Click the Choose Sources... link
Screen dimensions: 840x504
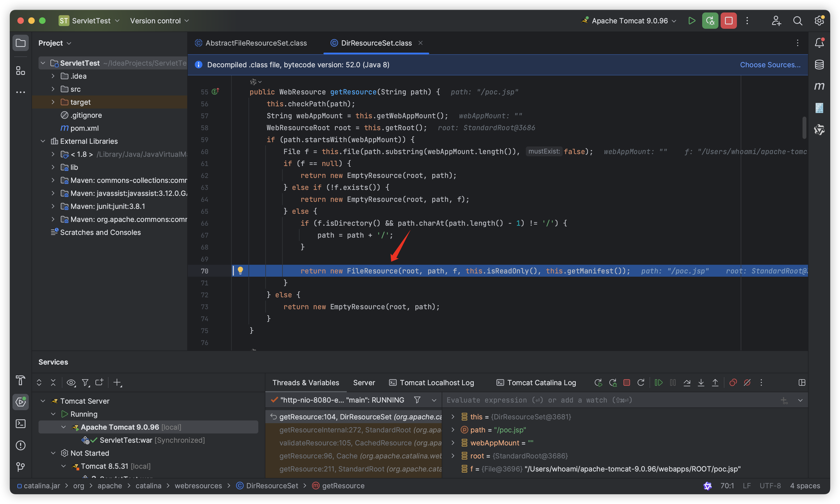[x=770, y=65]
